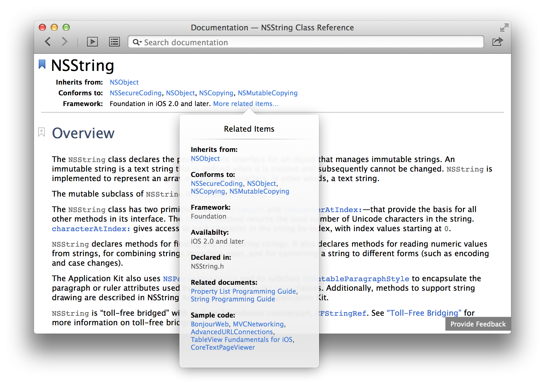Open the String Programming Guide link
The width and height of the screenshot is (545, 392).
tap(233, 299)
